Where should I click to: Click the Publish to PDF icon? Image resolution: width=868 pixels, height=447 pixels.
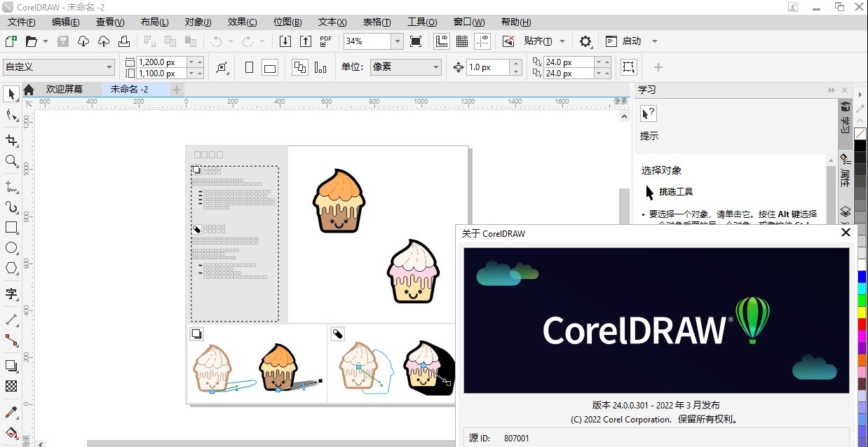325,41
